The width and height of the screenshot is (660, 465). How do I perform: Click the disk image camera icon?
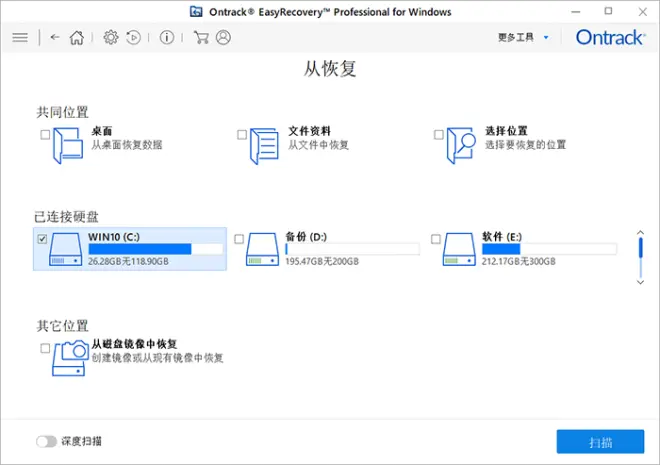point(70,358)
